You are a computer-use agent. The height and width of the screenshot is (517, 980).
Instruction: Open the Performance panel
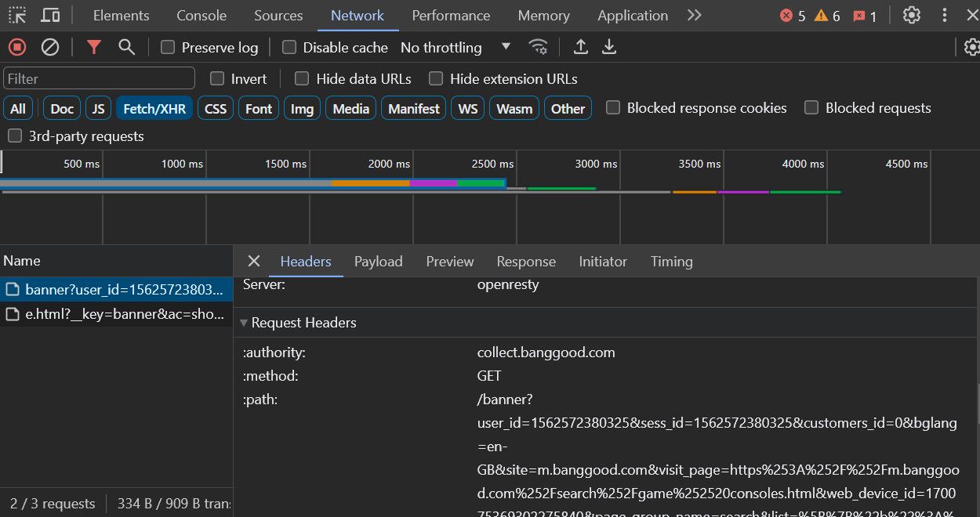tap(451, 16)
